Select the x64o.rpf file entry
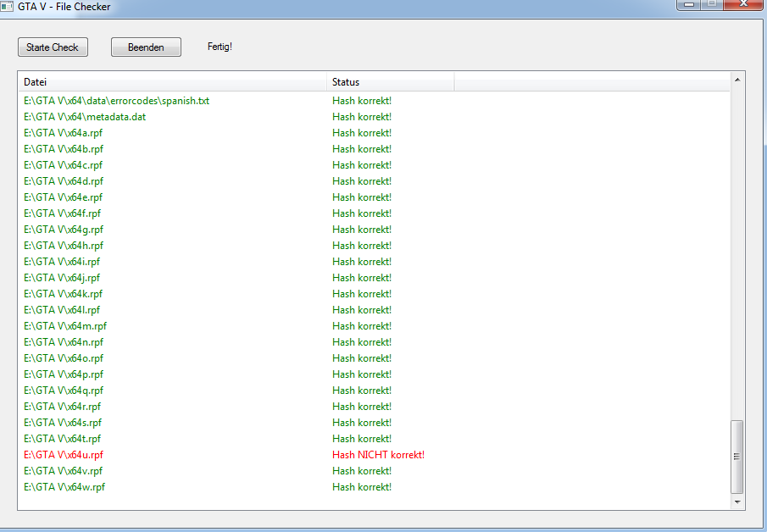Viewport: 767px width, 532px height. point(64,359)
